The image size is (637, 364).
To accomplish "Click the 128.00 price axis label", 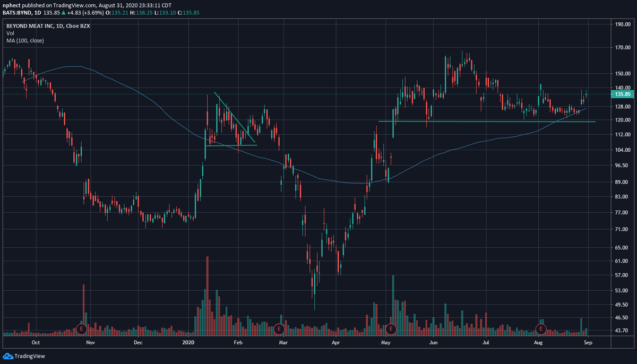I will 622,106.
